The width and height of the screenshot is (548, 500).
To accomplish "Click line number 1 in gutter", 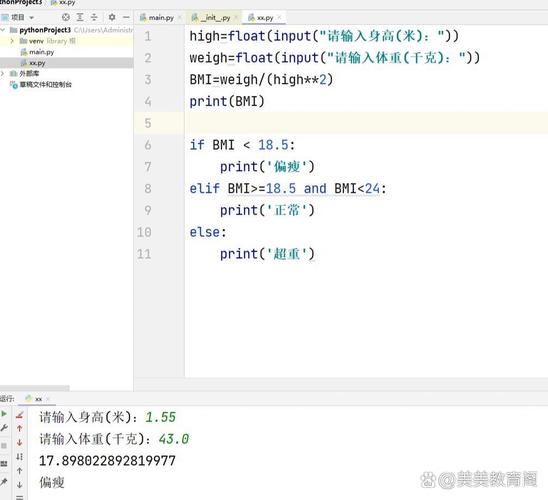I will 148,36.
